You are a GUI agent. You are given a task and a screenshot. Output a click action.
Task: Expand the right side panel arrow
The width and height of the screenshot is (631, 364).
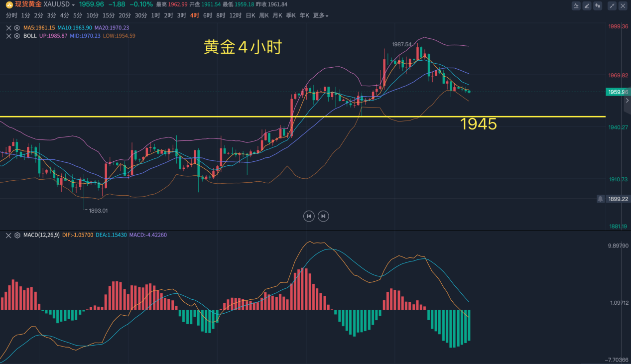click(x=627, y=101)
